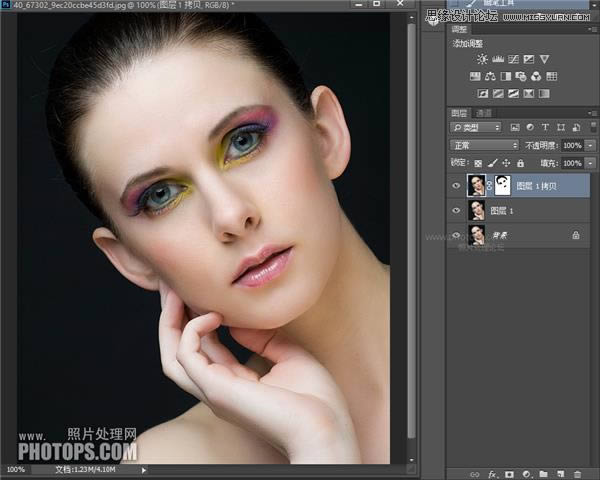
Task: Switch to the 通道 channels tab
Action: click(484, 113)
